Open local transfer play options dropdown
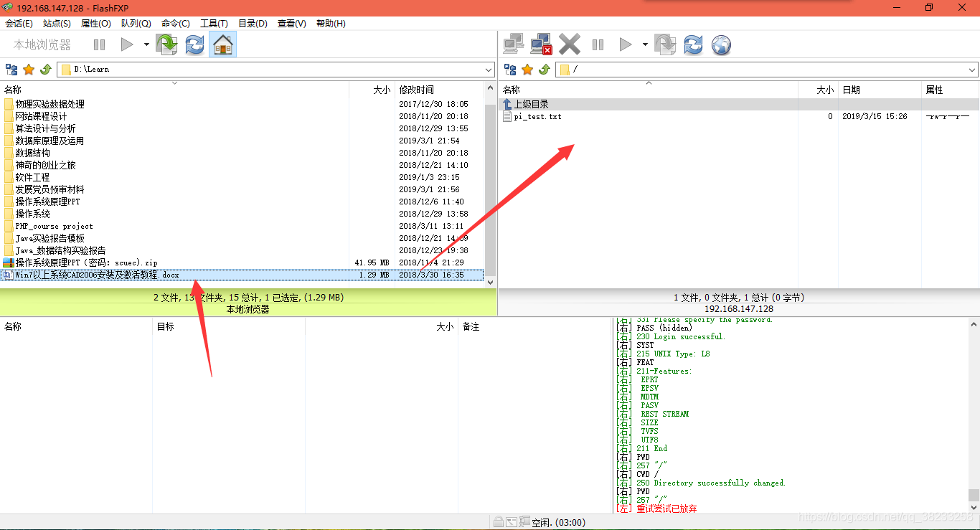Image resolution: width=980 pixels, height=530 pixels. pyautogui.click(x=146, y=44)
